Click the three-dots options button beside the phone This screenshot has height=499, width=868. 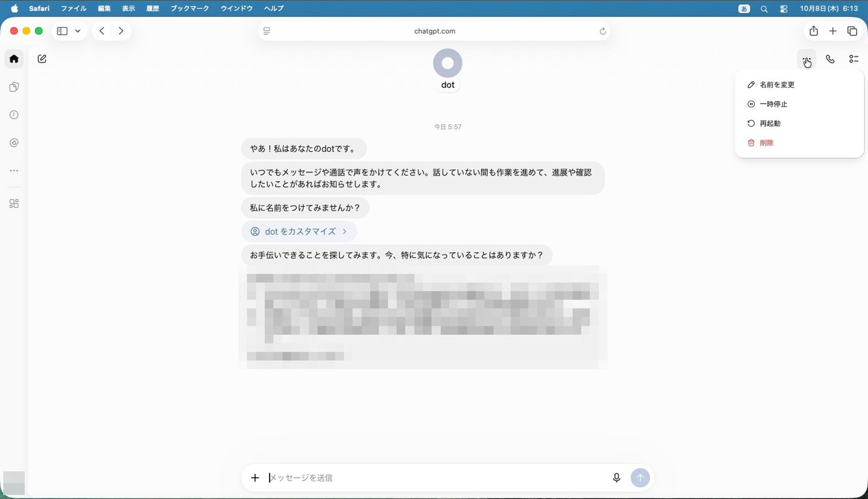(x=807, y=59)
